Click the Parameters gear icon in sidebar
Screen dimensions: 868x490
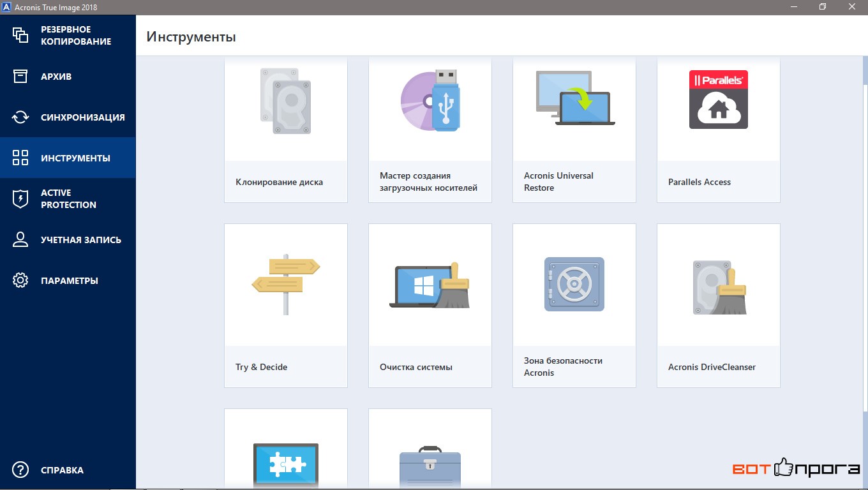20,280
